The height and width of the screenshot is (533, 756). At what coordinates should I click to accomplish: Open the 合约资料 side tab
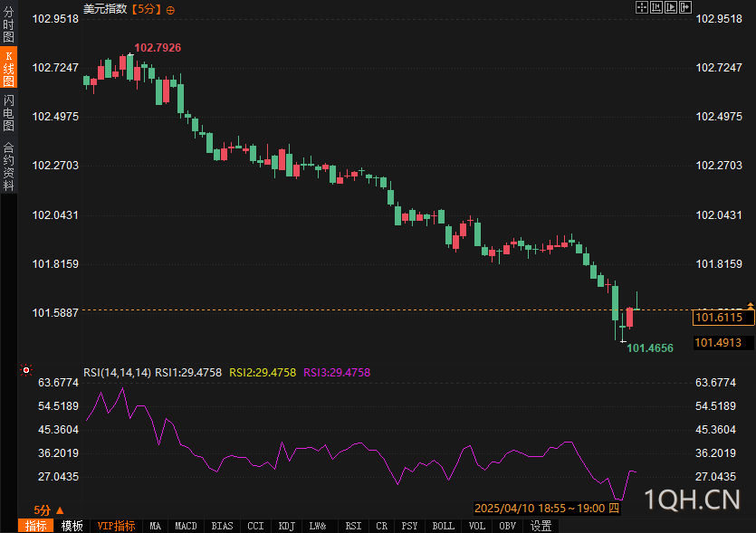click(8, 167)
